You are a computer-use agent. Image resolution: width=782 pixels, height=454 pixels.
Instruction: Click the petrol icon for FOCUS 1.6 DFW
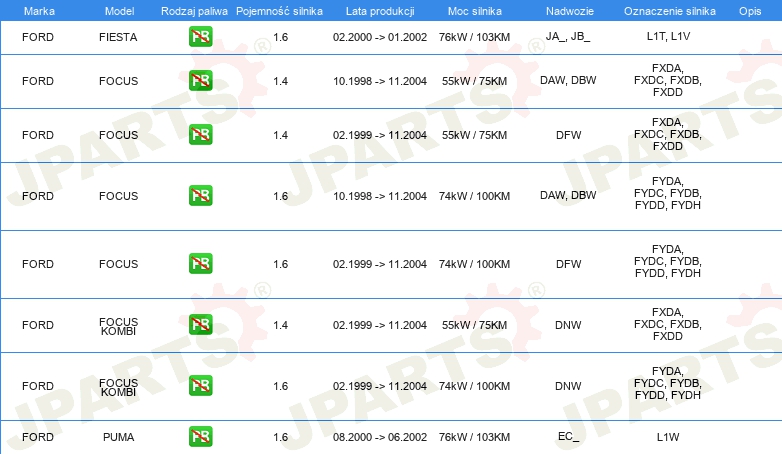tap(200, 263)
